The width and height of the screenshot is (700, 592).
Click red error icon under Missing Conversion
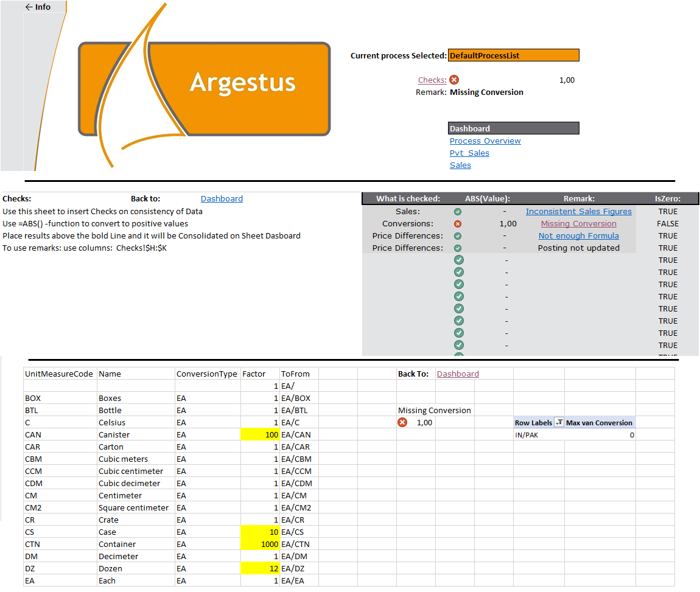point(402,423)
